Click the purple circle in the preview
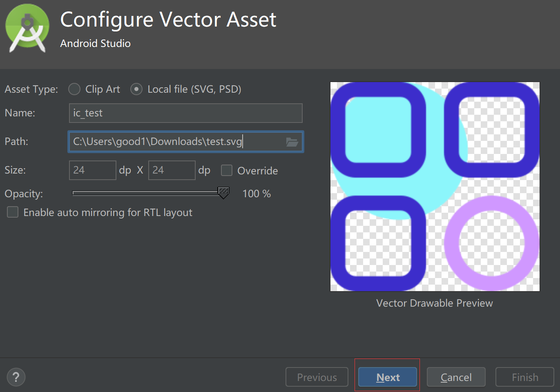This screenshot has width=560, height=392. (x=492, y=243)
